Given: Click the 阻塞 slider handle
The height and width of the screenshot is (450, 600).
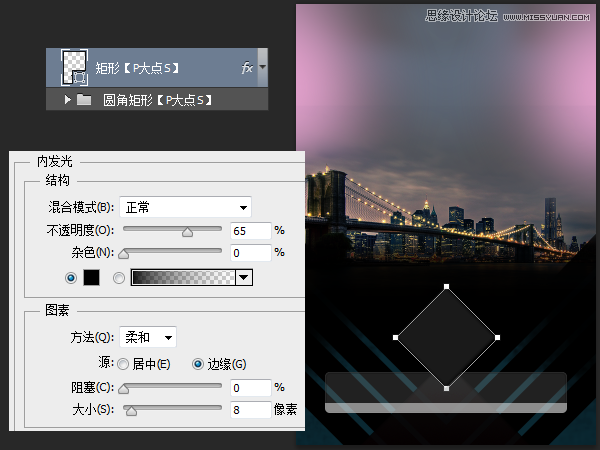Looking at the screenshot, I should [x=123, y=389].
